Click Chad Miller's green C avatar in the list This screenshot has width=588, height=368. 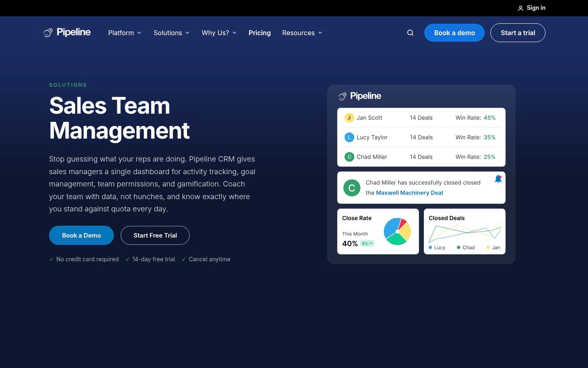click(349, 157)
